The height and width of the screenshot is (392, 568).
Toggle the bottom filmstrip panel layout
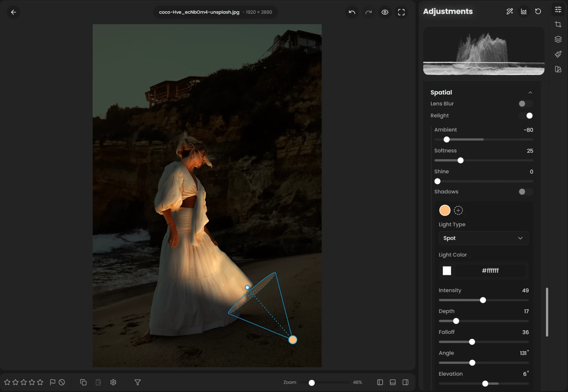click(x=393, y=382)
